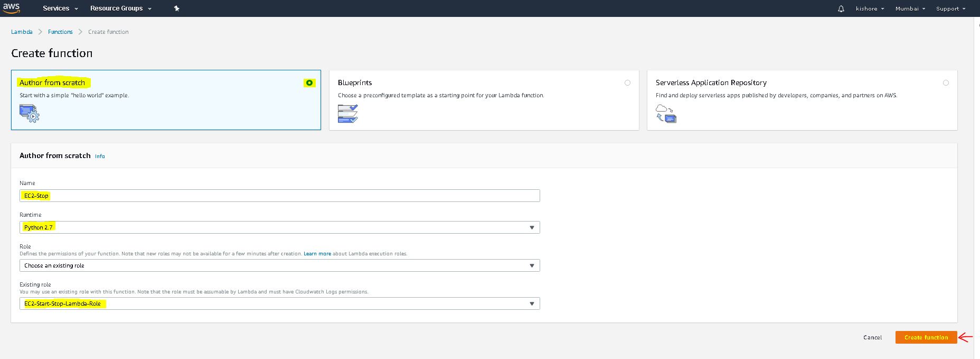Select the Blueprints radio button

pos(627,83)
